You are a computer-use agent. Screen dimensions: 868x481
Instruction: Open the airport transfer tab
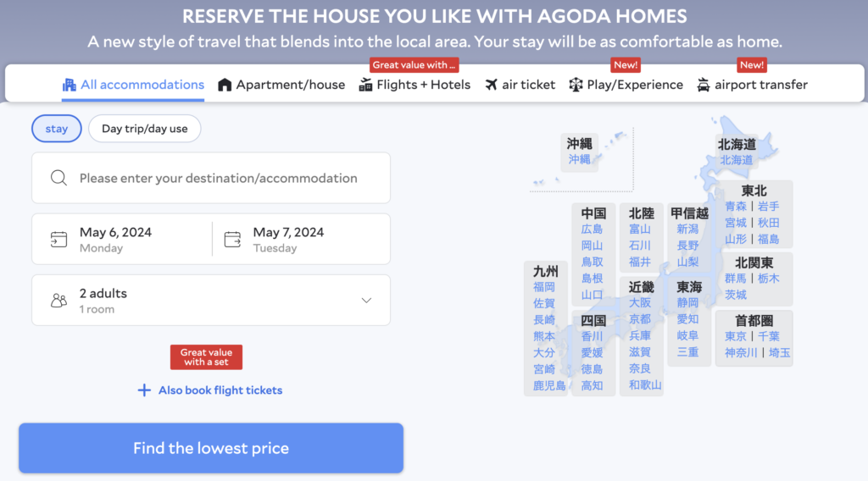tap(760, 85)
